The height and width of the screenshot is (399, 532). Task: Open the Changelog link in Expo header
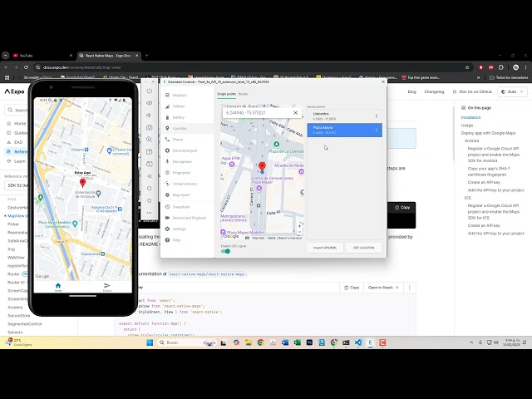pos(434,91)
